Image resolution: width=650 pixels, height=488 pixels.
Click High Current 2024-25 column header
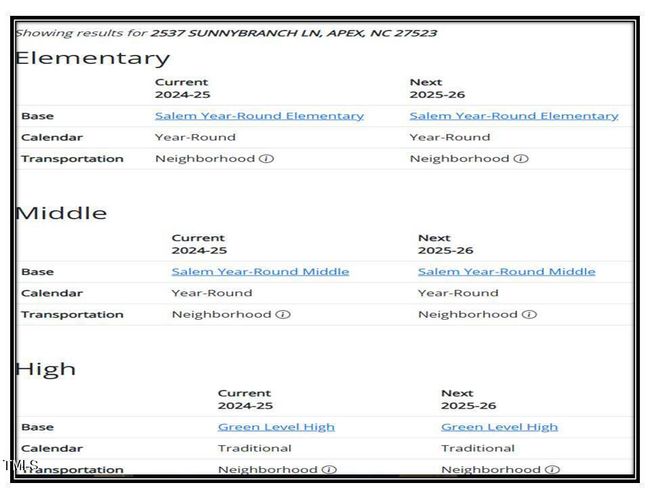click(245, 399)
